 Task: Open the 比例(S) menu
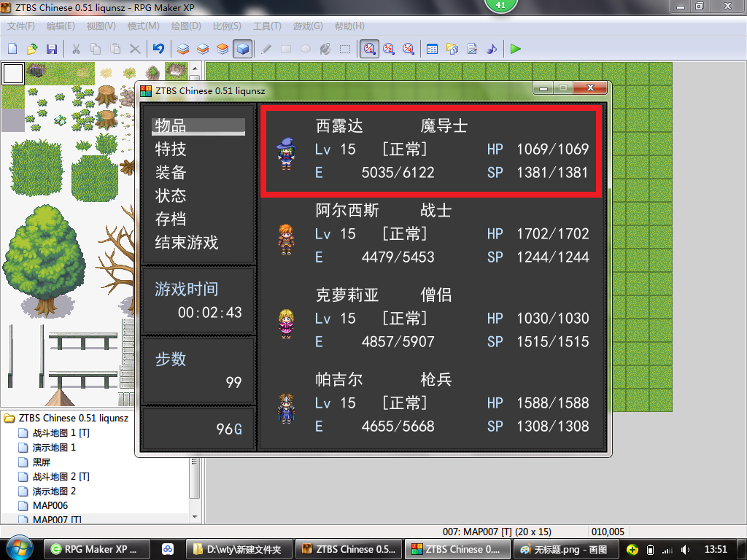coord(227,26)
